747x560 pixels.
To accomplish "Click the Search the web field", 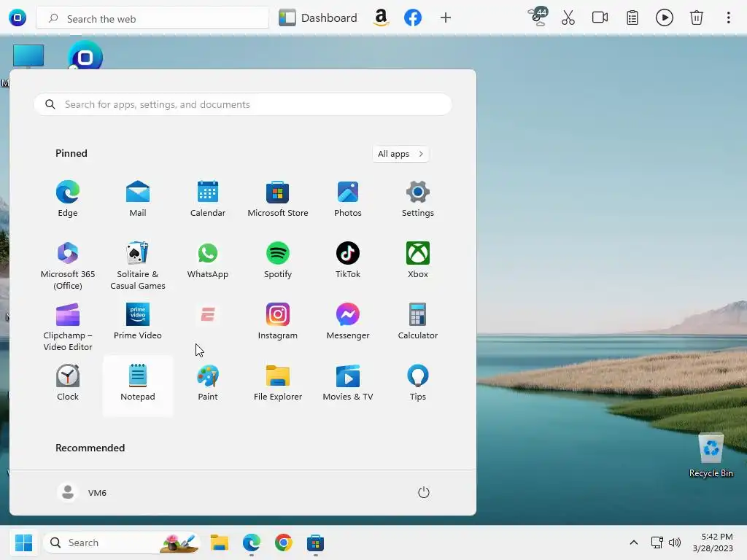I will click(x=152, y=18).
